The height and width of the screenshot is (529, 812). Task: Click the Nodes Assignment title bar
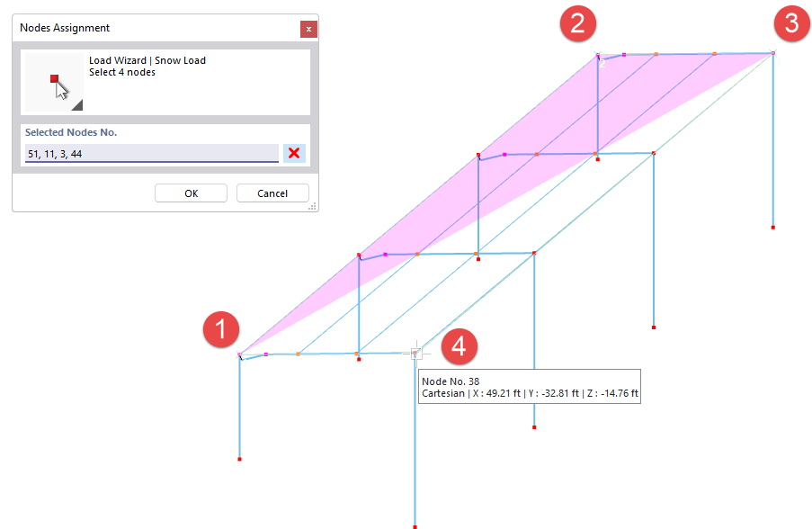tap(156, 28)
